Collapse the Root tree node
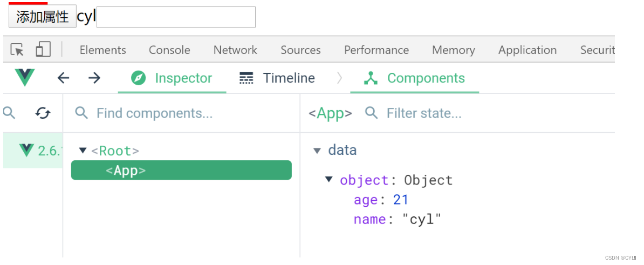This screenshot has width=644, height=265. 83,151
